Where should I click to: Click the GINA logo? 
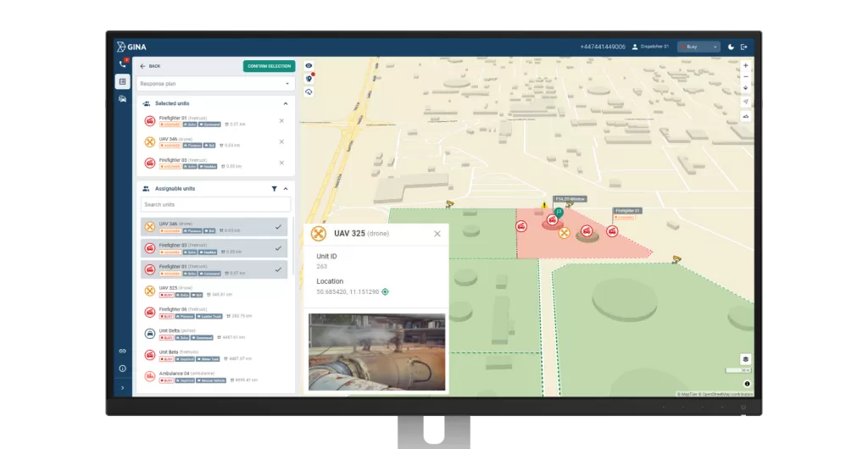pos(131,47)
